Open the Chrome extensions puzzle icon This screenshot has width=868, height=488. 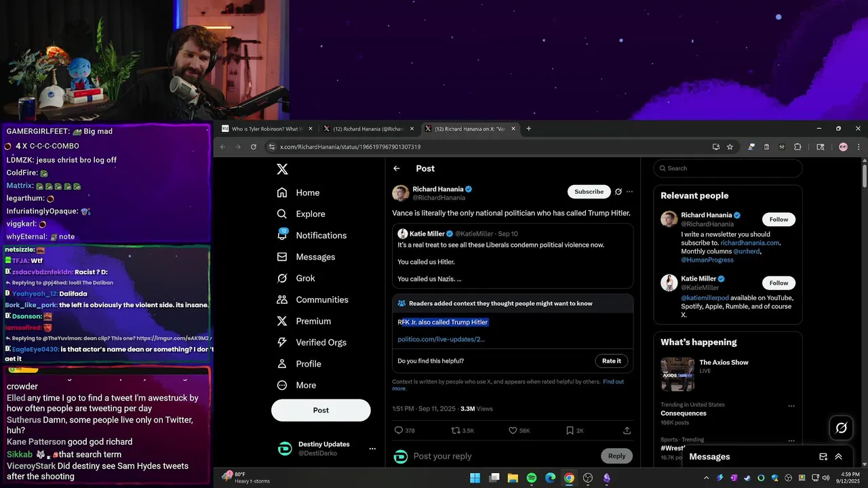797,147
